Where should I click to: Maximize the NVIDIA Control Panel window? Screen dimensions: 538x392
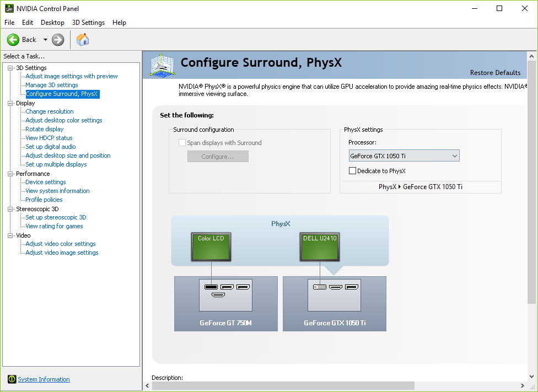pyautogui.click(x=499, y=9)
